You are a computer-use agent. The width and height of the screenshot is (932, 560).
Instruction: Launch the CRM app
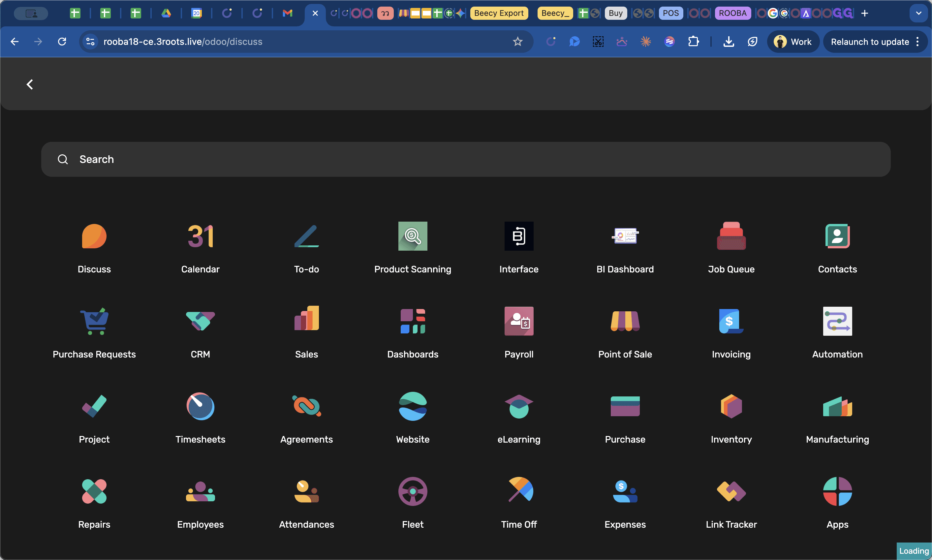point(201,332)
